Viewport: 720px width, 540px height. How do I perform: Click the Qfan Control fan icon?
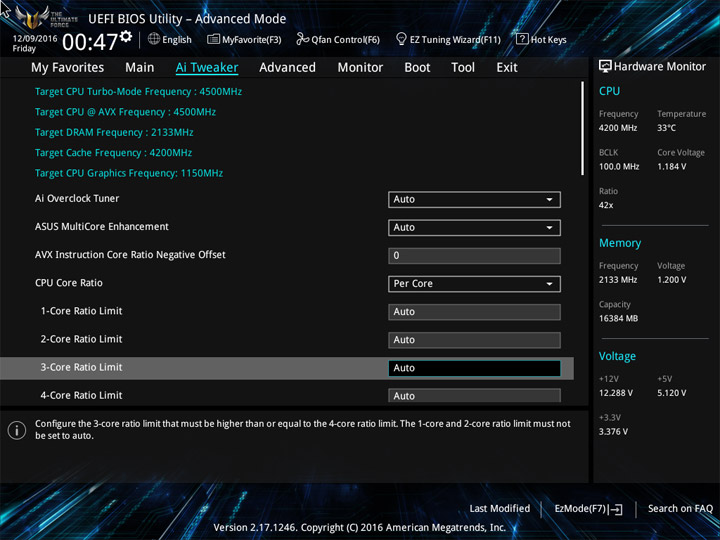(x=302, y=39)
